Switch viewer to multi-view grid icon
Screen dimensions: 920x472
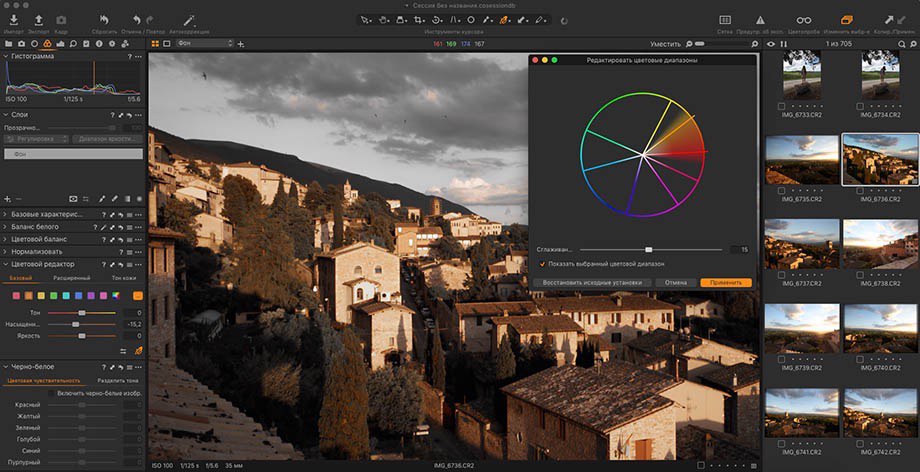point(155,44)
